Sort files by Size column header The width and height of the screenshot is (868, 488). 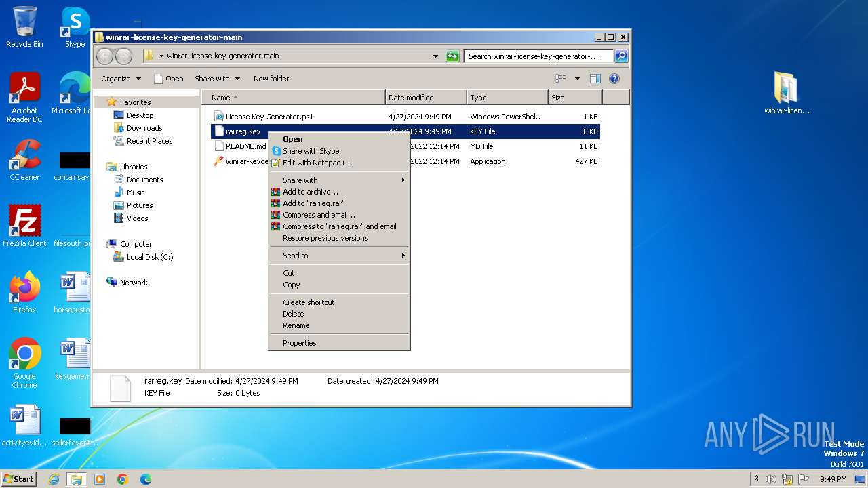pyautogui.click(x=575, y=98)
